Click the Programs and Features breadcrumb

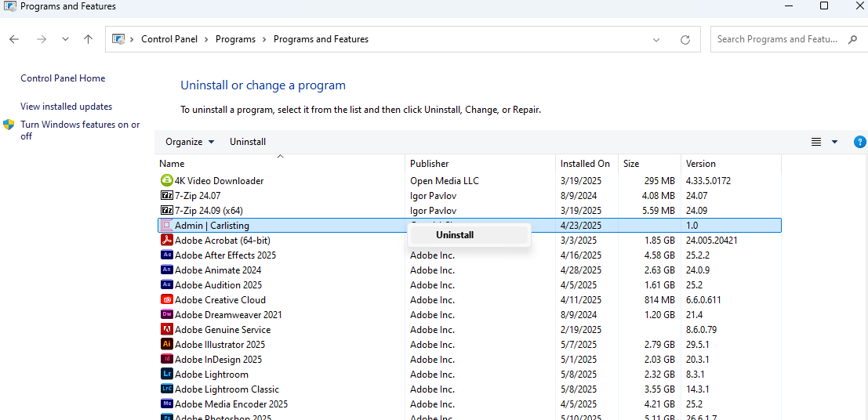321,39
